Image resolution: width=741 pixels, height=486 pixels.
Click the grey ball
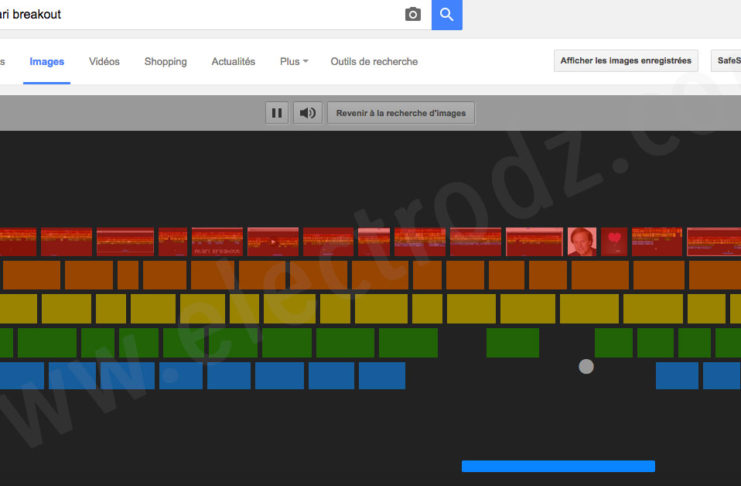[586, 366]
